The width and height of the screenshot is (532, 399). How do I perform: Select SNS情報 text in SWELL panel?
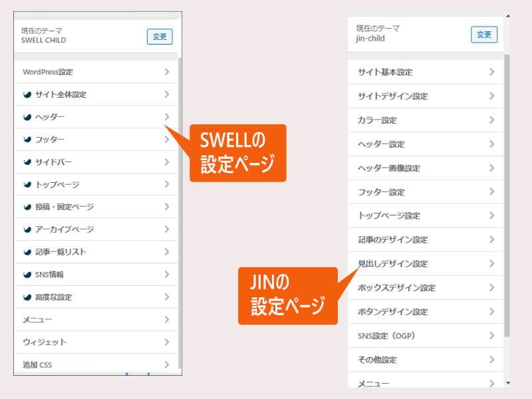pos(49,275)
